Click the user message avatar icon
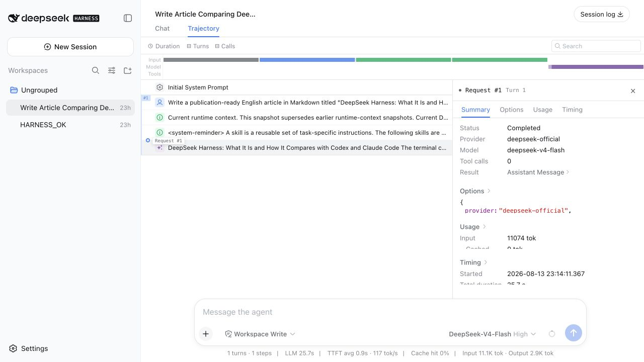This screenshot has width=644, height=362. [x=159, y=103]
